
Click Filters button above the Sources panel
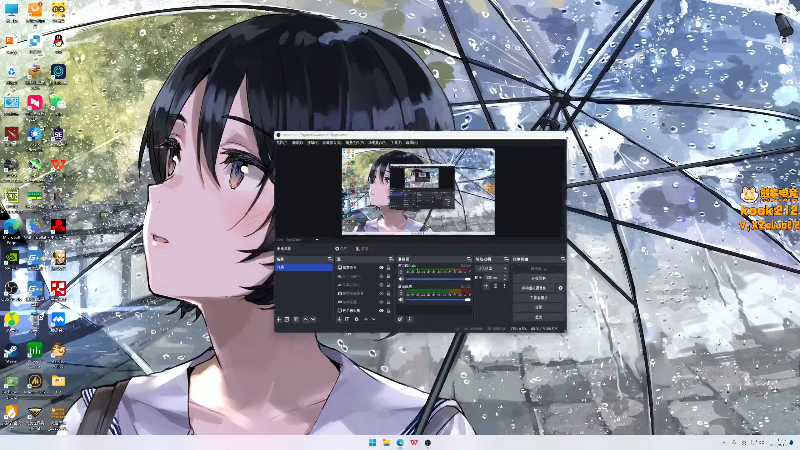(362, 248)
